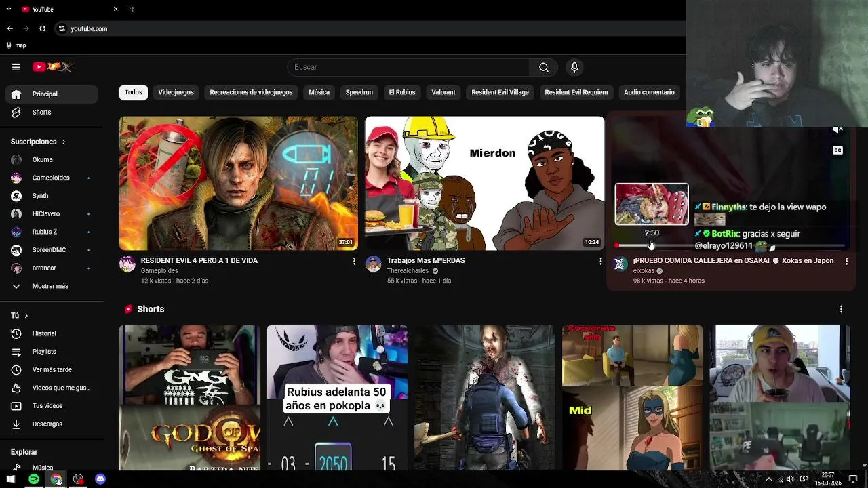The width and height of the screenshot is (868, 488).
Task: Open the HiClavero subscription
Action: click(52, 214)
